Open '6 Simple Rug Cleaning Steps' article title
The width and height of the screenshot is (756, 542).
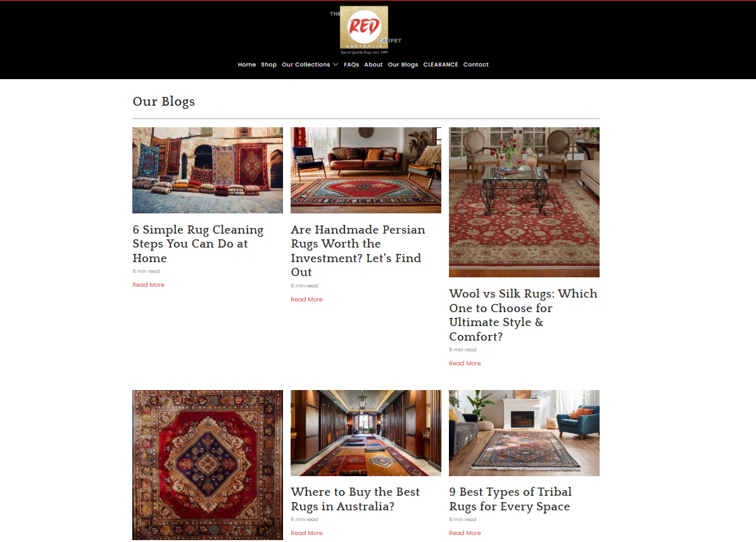point(198,244)
